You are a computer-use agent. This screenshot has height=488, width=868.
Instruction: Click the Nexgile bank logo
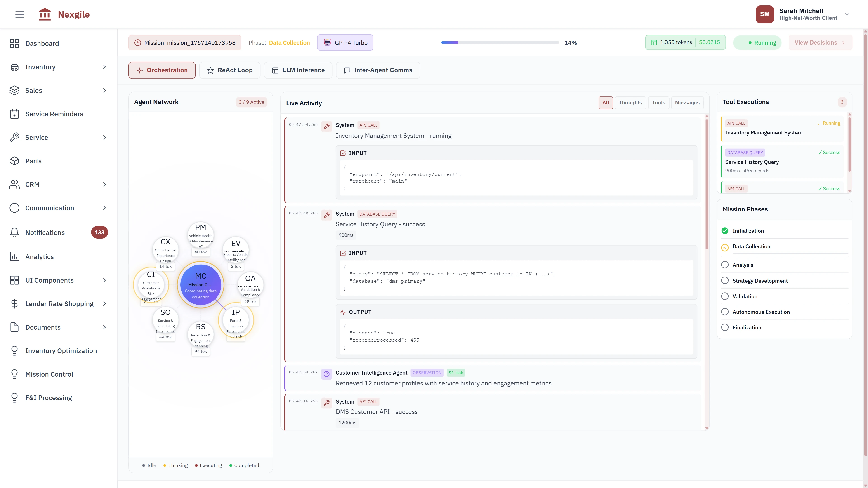tap(45, 14)
